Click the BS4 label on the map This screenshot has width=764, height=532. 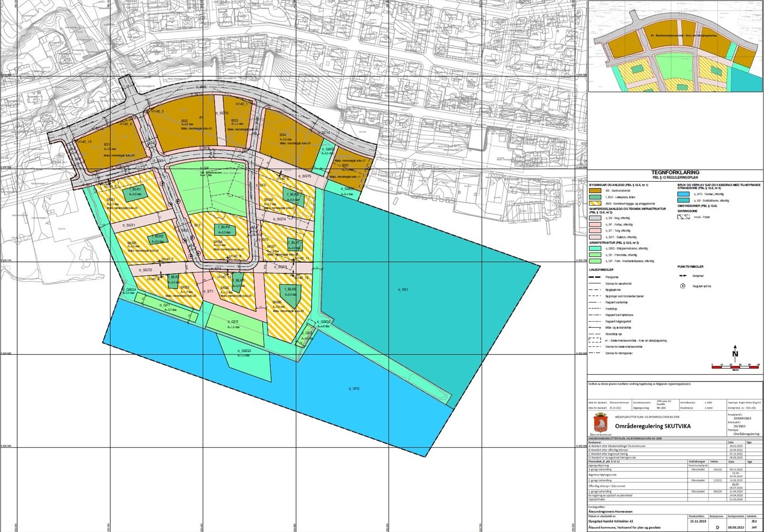point(283,135)
